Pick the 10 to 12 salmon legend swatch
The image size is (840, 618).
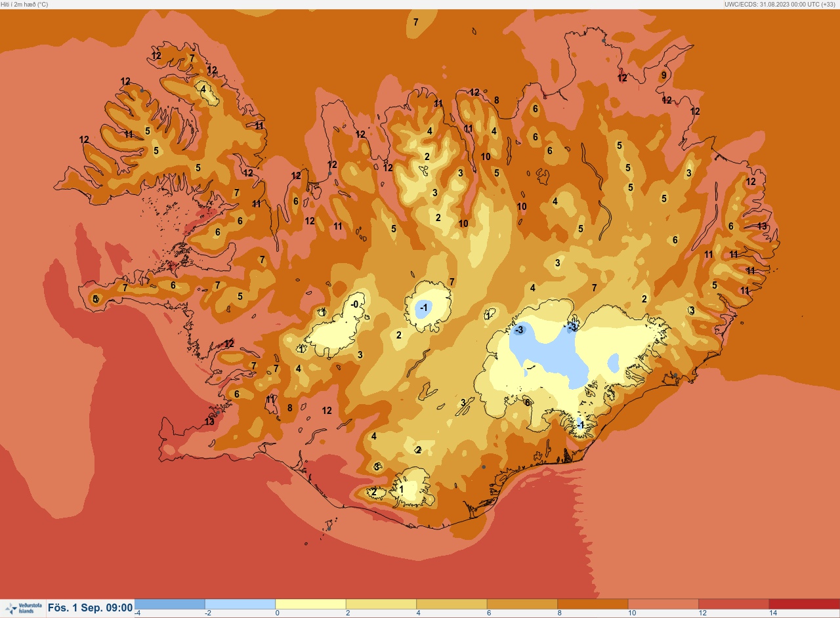click(663, 604)
